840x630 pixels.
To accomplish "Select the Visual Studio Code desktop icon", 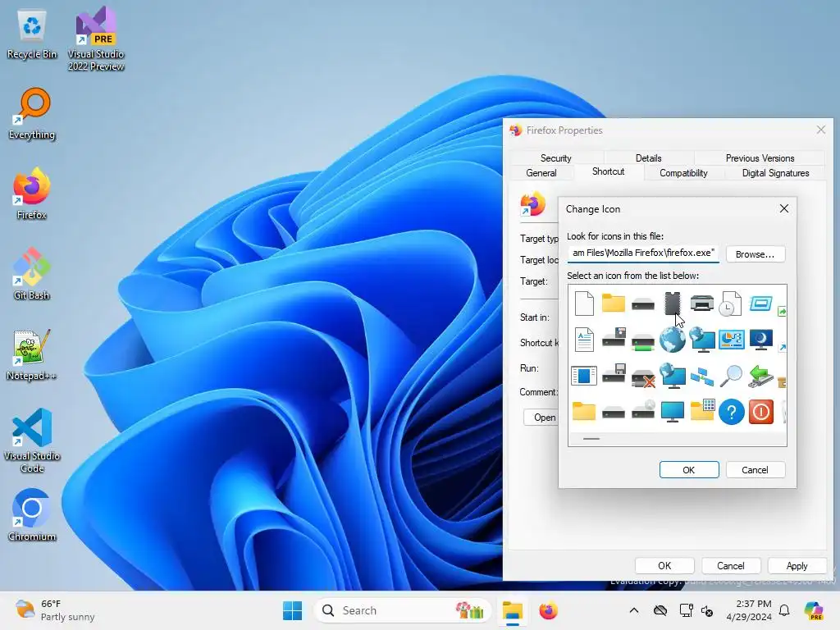I will tap(32, 441).
